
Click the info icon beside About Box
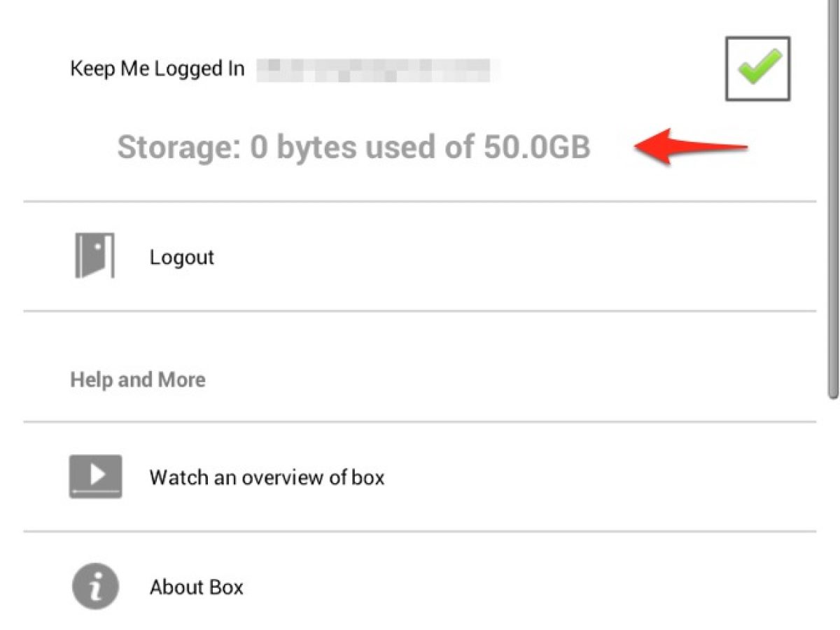pyautogui.click(x=95, y=586)
